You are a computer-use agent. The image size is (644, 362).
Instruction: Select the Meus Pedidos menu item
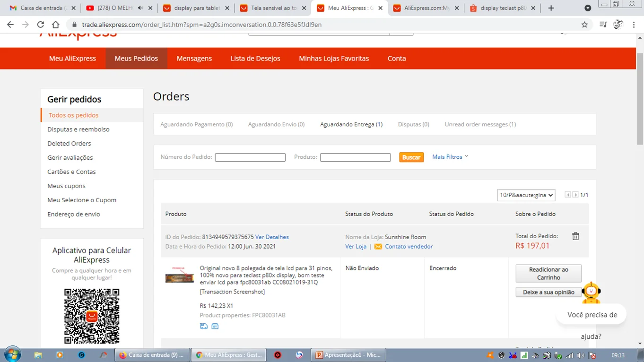click(136, 59)
